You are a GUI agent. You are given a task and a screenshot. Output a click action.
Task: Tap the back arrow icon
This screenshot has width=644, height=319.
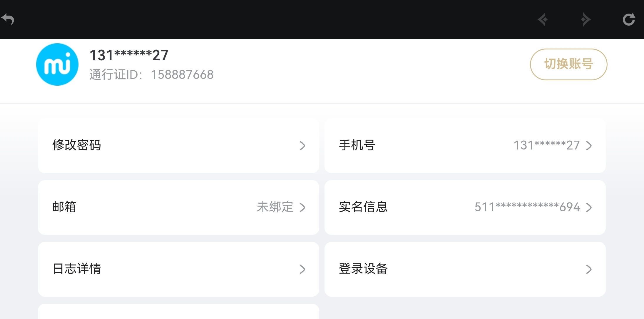8,19
